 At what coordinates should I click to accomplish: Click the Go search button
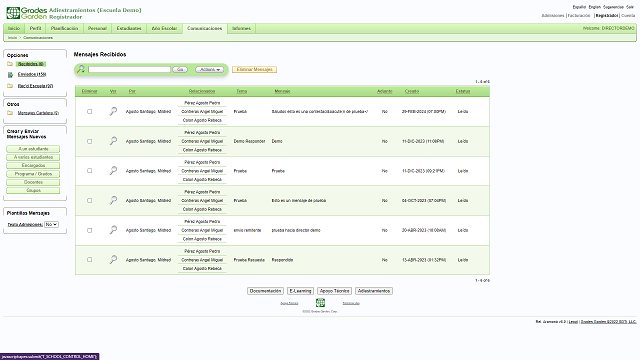click(x=180, y=69)
